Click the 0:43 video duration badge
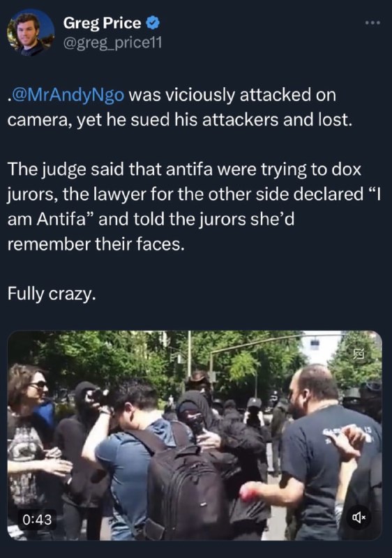 (37, 520)
